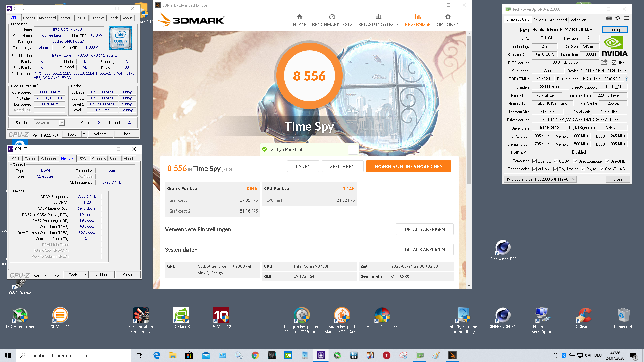This screenshot has height=362, width=644.
Task: Click the LADEN button in 3DMark
Action: (x=303, y=166)
